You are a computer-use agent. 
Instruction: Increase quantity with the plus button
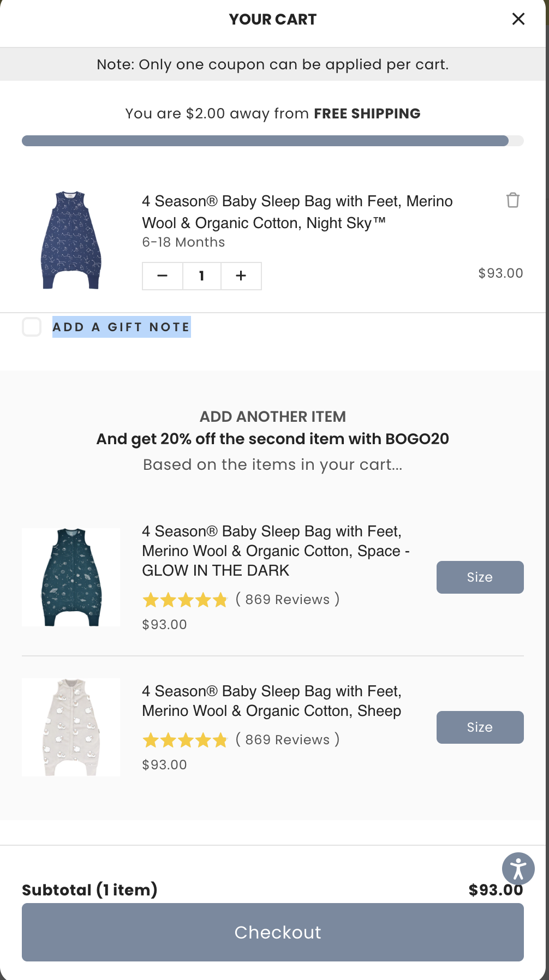pos(241,276)
